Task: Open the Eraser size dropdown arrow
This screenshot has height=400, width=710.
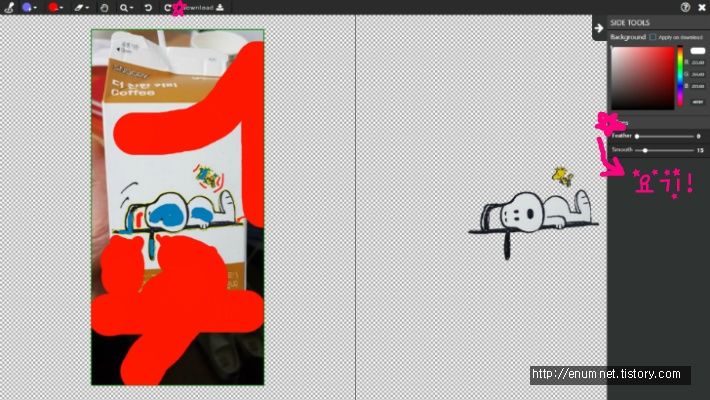Action: 87,8
